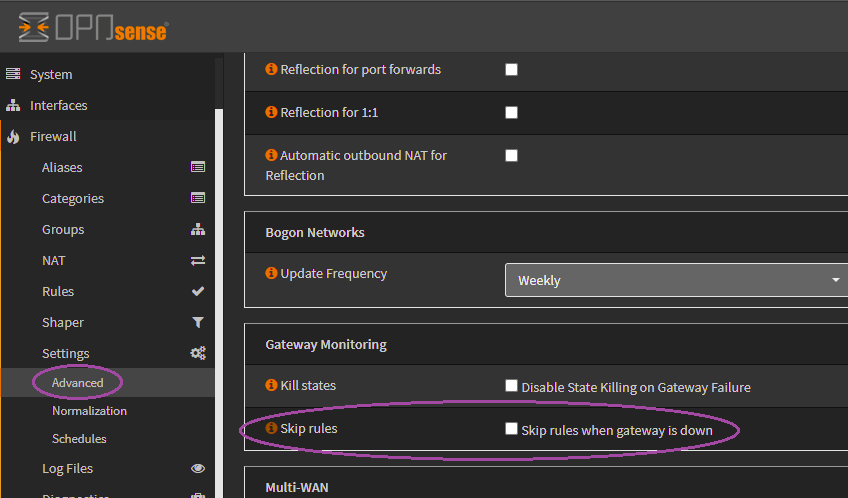
Task: Select Advanced in the Settings submenu
Action: 78,383
